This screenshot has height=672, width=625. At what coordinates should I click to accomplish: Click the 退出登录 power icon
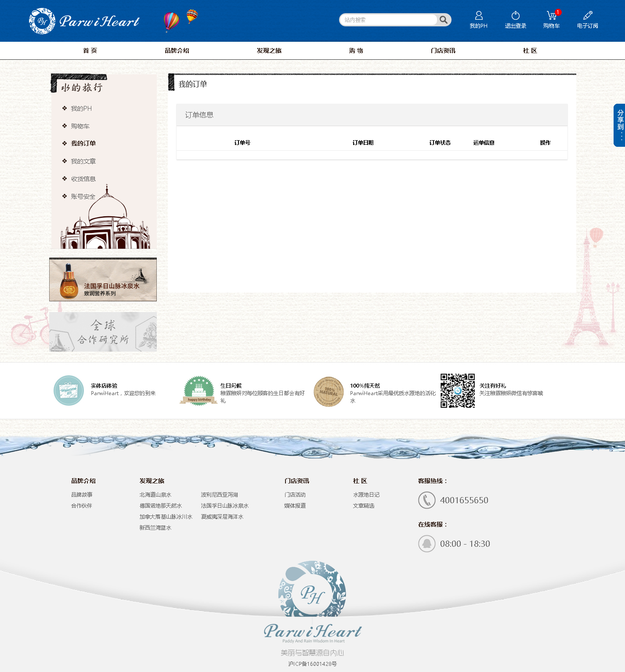coord(516,16)
